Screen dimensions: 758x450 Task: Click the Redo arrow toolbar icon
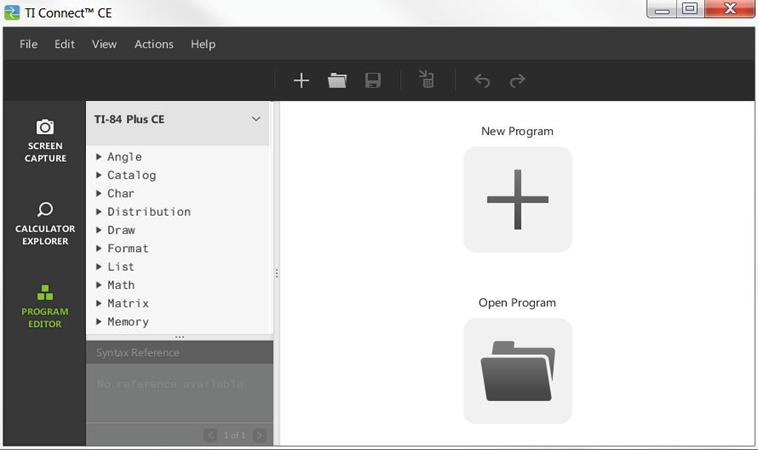point(517,80)
